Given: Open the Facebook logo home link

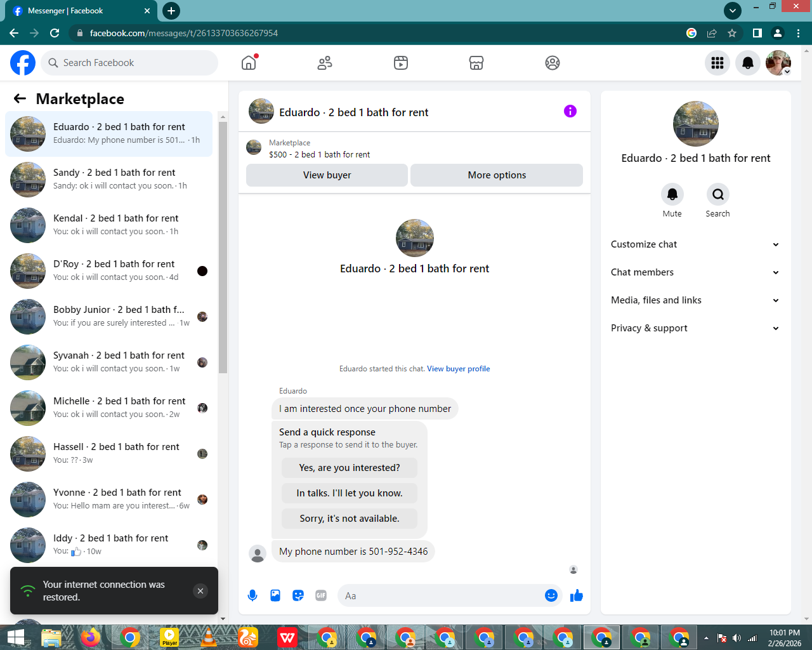Looking at the screenshot, I should (23, 63).
